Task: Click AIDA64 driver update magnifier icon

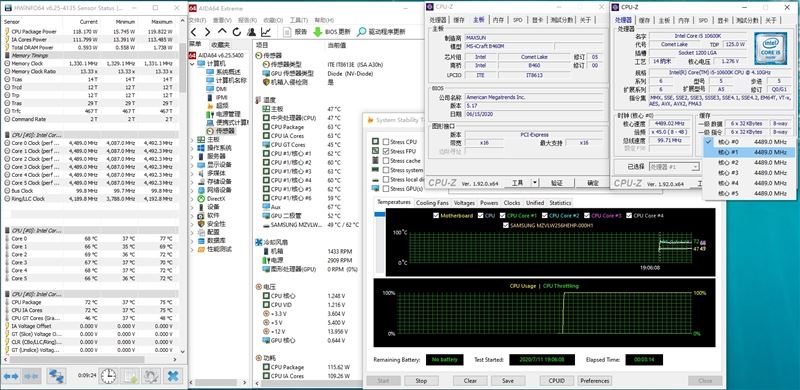Action: pyautogui.click(x=361, y=32)
